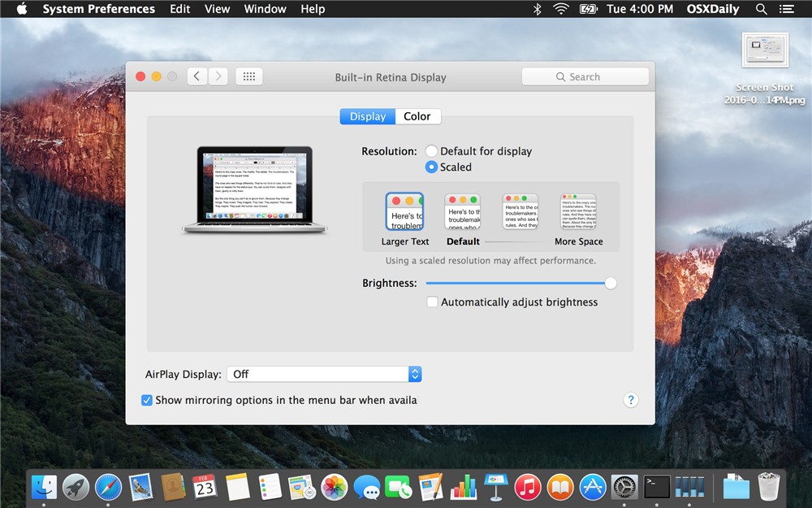Select the Default for display radio button
This screenshot has width=812, height=508.
[x=431, y=151]
